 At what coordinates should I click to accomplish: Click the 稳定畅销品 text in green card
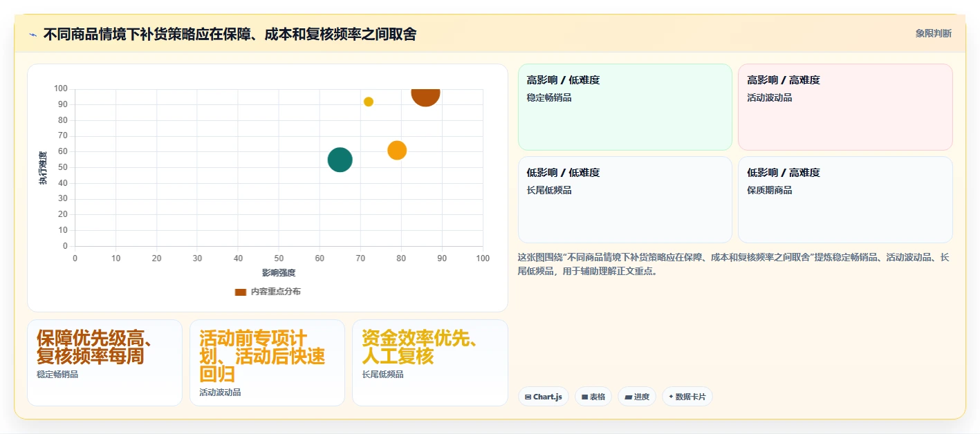[549, 98]
